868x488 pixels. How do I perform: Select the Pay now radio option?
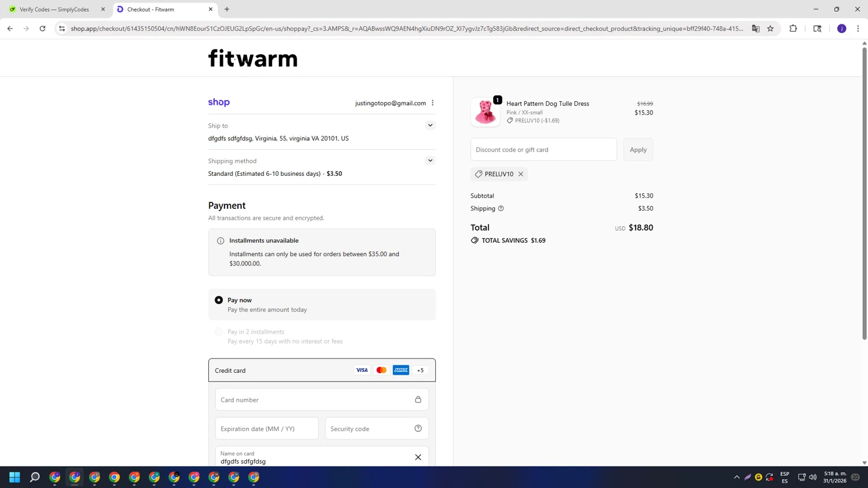click(219, 300)
